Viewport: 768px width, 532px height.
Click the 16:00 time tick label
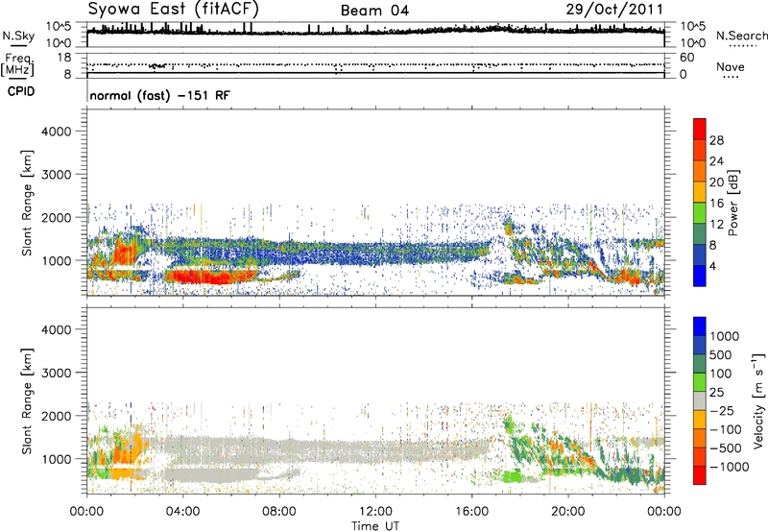471,512
